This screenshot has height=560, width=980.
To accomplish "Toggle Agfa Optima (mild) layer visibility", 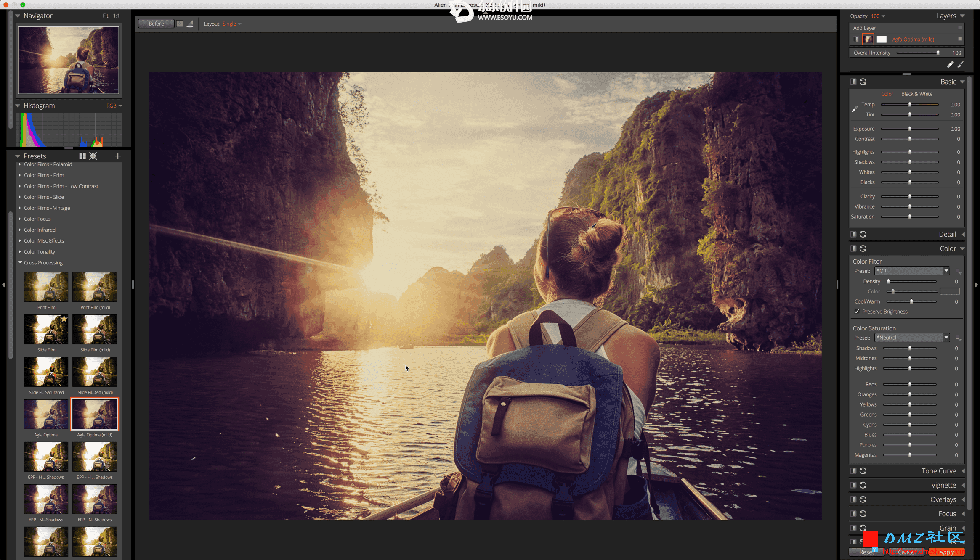I will pos(855,39).
